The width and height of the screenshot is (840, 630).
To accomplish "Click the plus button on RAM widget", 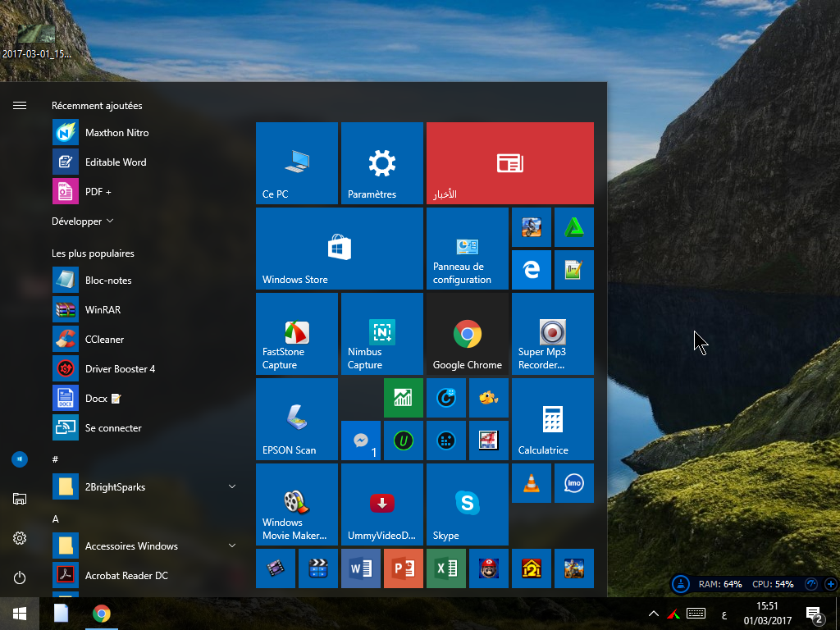I will (831, 584).
